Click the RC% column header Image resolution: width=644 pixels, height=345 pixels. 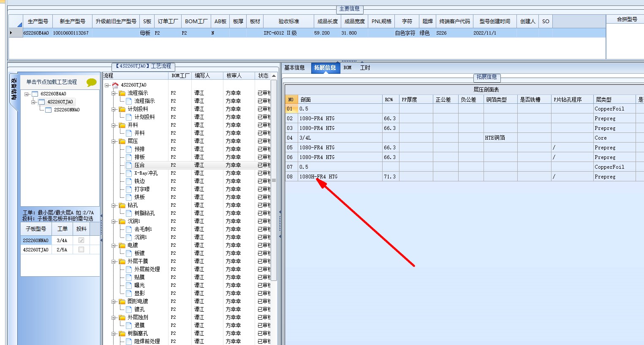pyautogui.click(x=391, y=100)
